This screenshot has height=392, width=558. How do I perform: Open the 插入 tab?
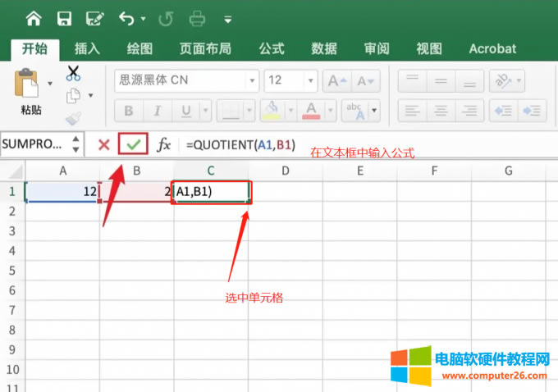click(x=87, y=48)
